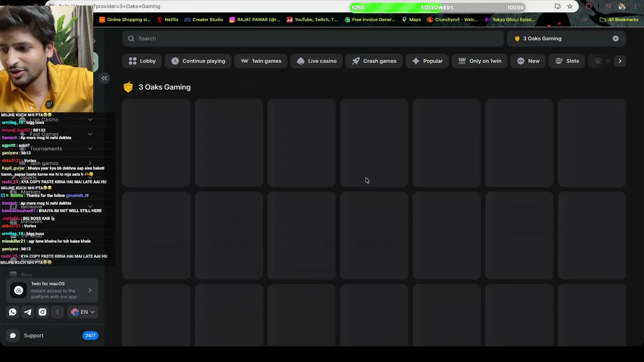Image resolution: width=644 pixels, height=362 pixels.
Task: Open Online Shopping bookmark
Action: point(125,20)
